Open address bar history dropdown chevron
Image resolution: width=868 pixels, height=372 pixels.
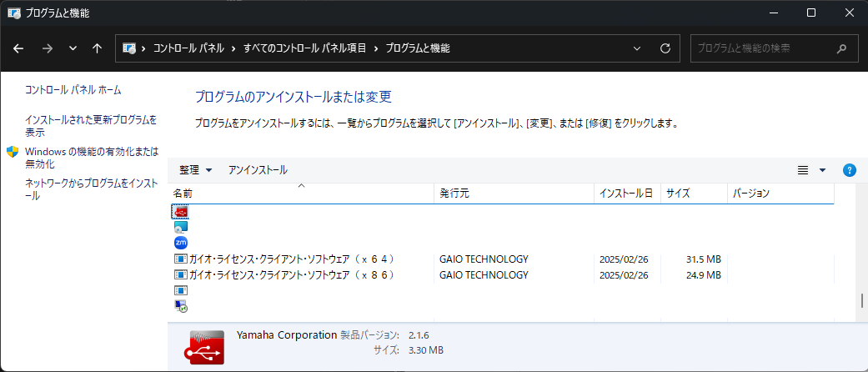[638, 48]
